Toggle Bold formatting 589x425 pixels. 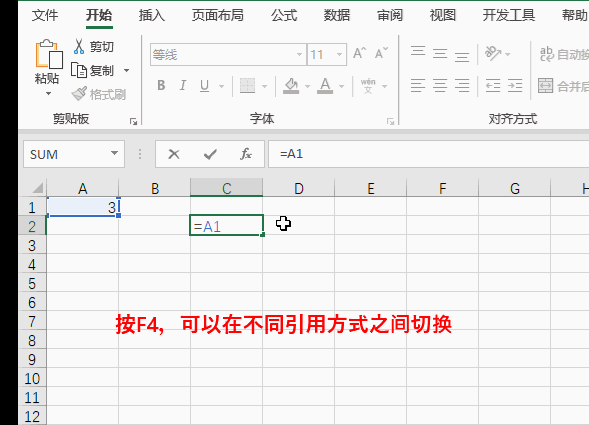pyautogui.click(x=161, y=86)
